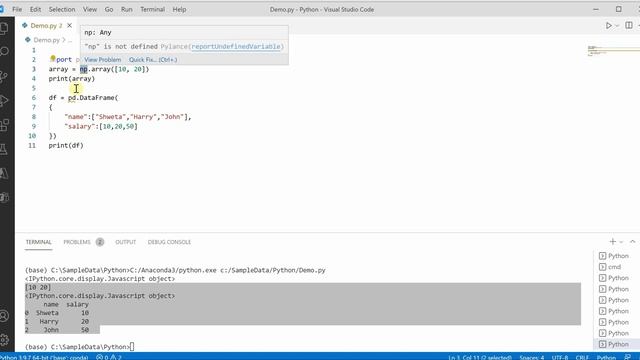
Task: Click the lightbulb code action on line 2
Action: click(x=53, y=59)
